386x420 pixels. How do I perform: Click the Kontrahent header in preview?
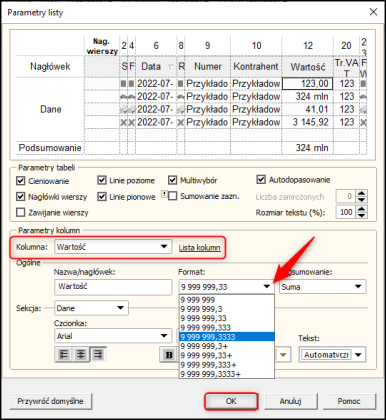point(256,67)
